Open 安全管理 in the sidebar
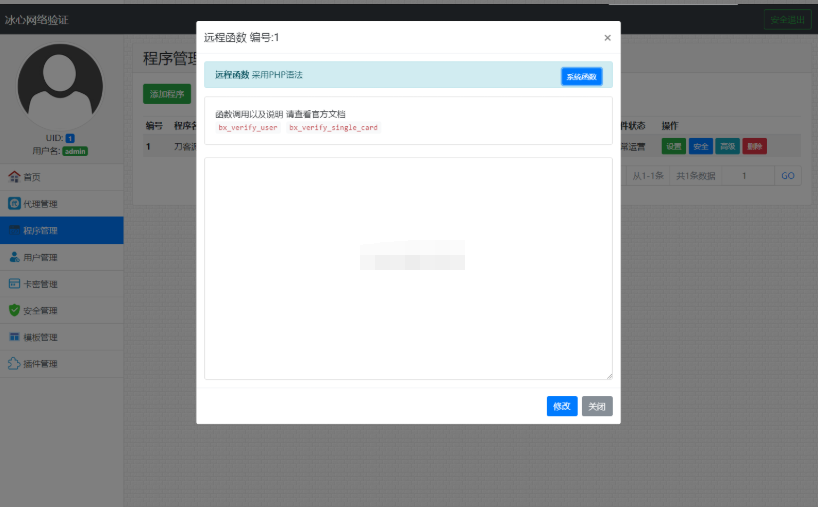 [x=62, y=310]
